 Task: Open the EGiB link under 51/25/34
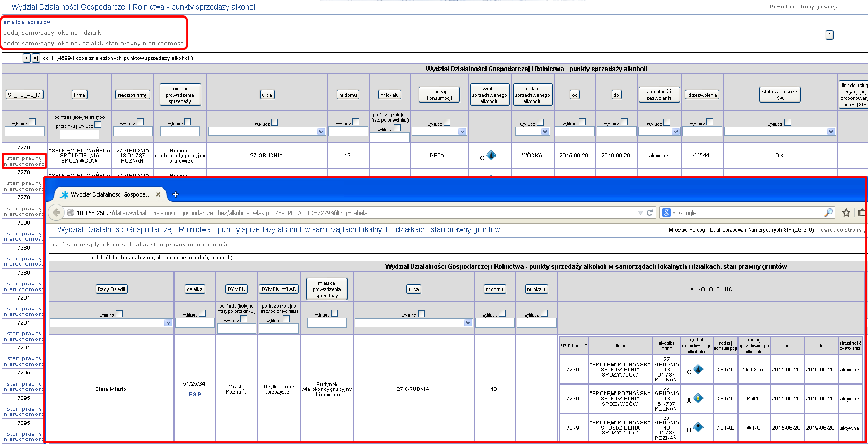coord(195,394)
